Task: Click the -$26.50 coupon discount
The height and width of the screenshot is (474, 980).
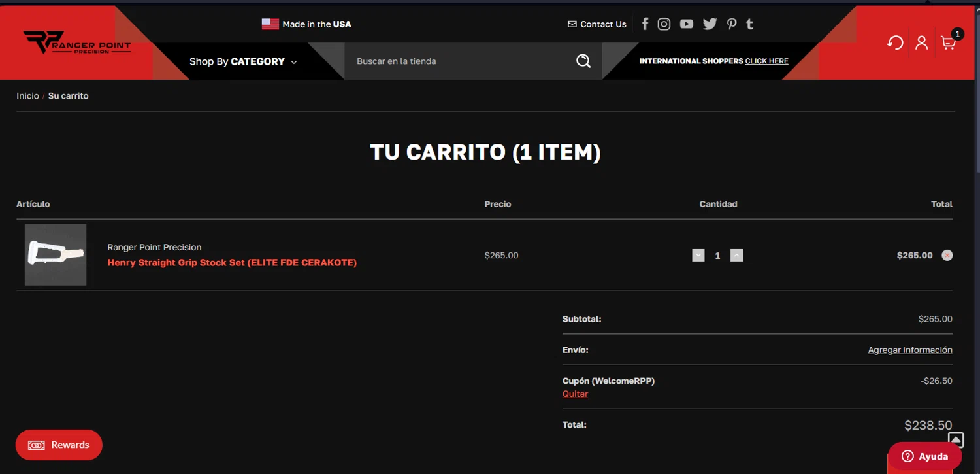Action: tap(936, 381)
